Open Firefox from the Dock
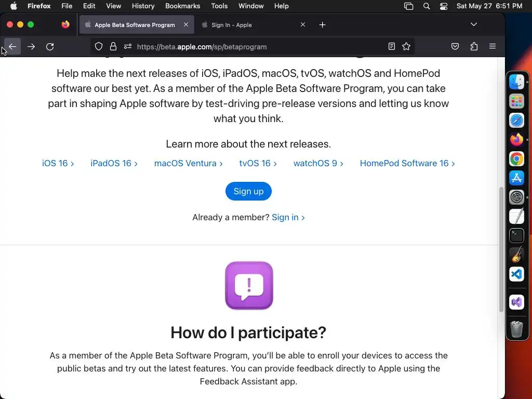Image resolution: width=532 pixels, height=399 pixels. tap(516, 139)
